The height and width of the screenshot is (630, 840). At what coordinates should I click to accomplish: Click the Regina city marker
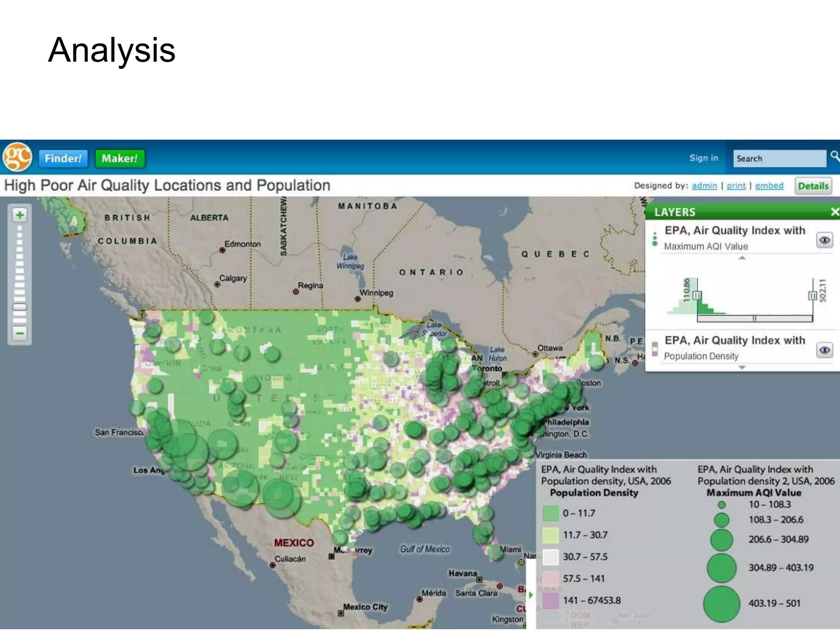(296, 292)
